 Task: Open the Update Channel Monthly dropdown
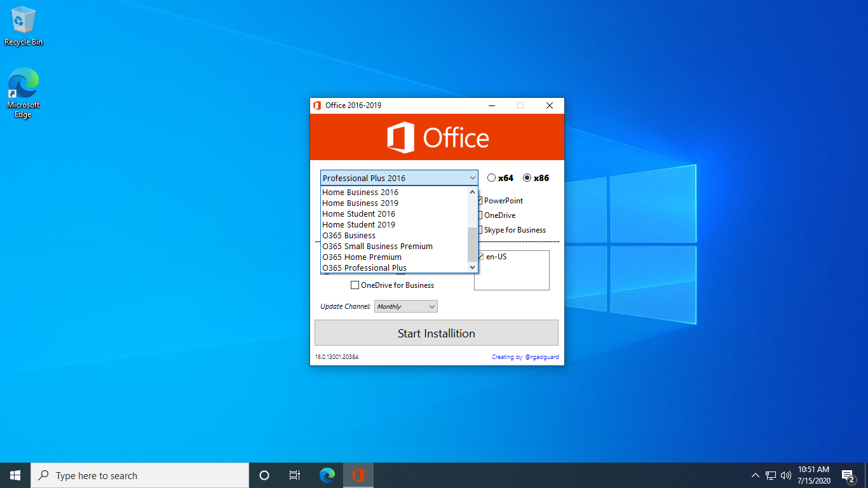click(406, 306)
